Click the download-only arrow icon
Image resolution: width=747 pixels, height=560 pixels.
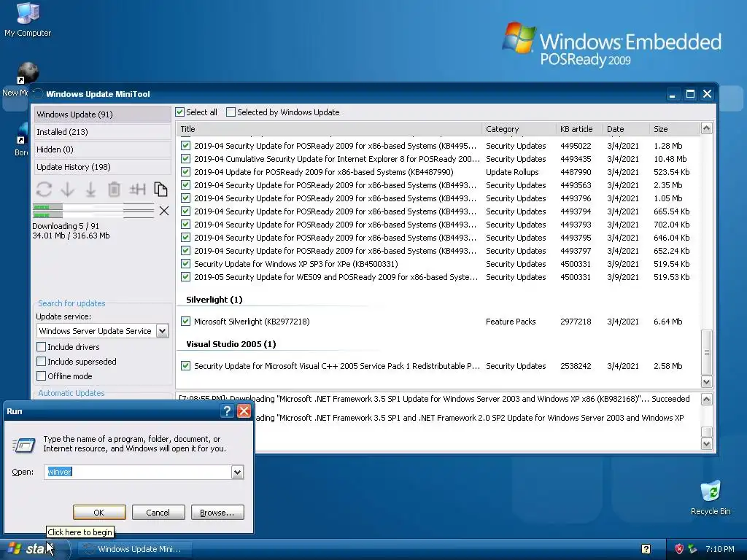click(x=68, y=190)
